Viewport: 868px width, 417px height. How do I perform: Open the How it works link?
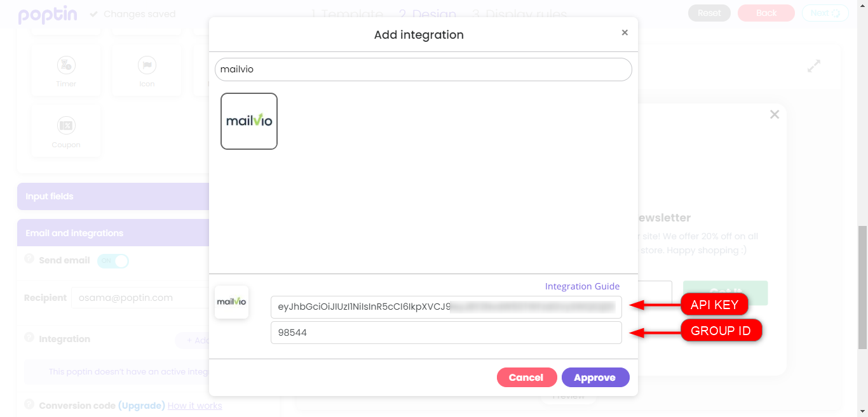pos(195,406)
